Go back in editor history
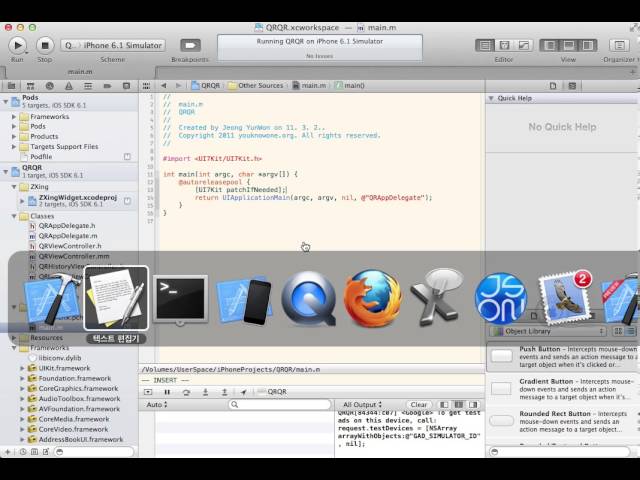640x480 pixels. pos(164,86)
